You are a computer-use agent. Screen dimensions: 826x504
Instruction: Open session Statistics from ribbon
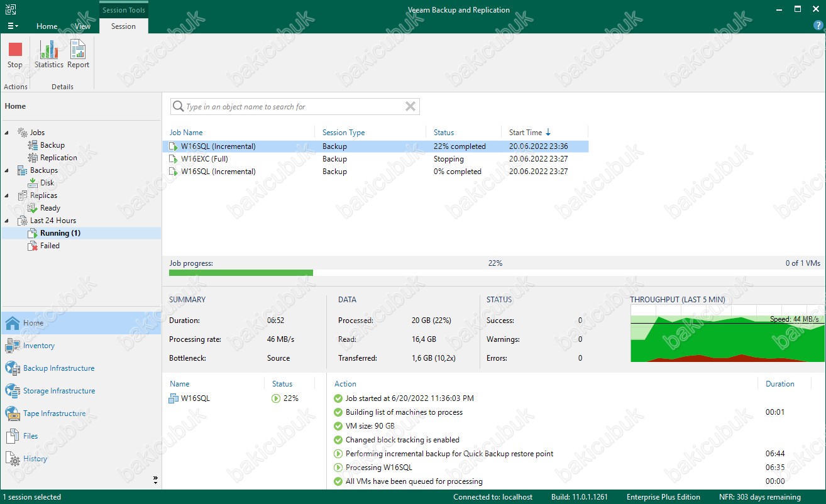(49, 55)
